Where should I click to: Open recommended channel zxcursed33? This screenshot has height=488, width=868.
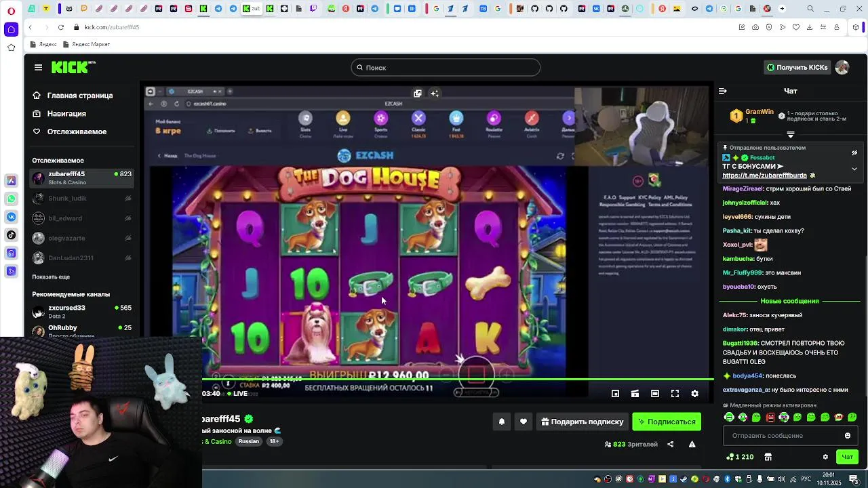tap(81, 311)
